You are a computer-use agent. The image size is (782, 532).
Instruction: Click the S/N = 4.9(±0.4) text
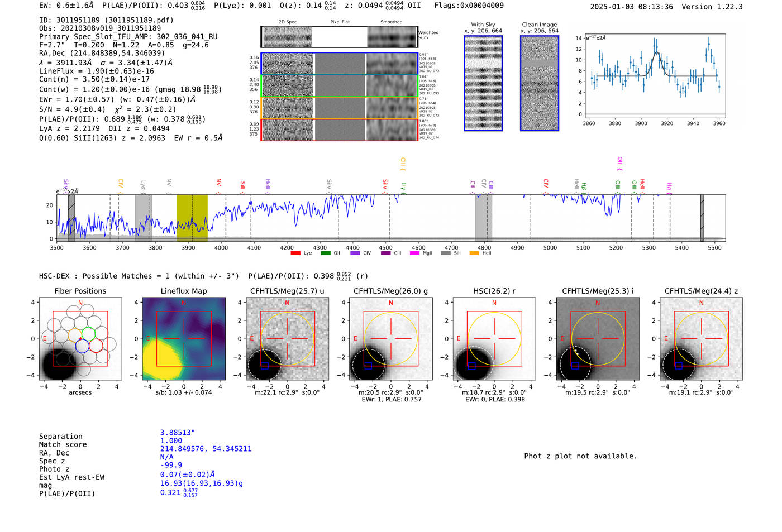click(x=72, y=109)
